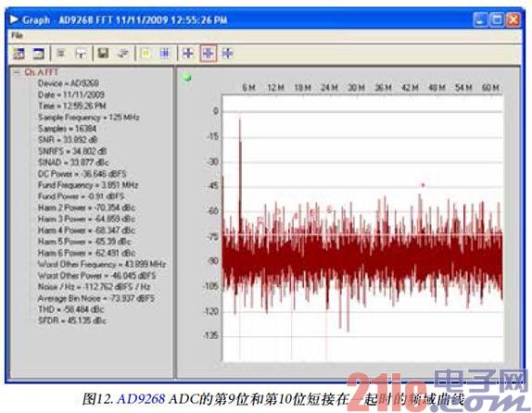This screenshot has width=532, height=413.
Task: Select the Harm 5 Power row
Action: [84, 242]
